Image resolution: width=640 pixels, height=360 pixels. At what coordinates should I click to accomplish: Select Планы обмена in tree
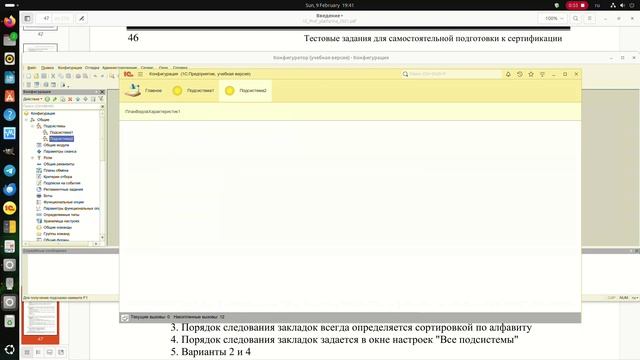click(56, 171)
